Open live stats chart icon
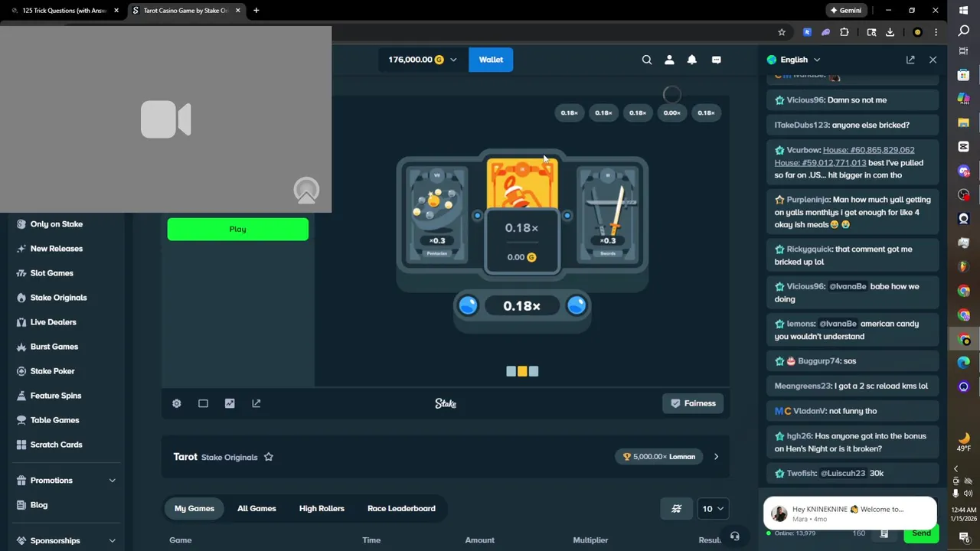 pyautogui.click(x=230, y=403)
